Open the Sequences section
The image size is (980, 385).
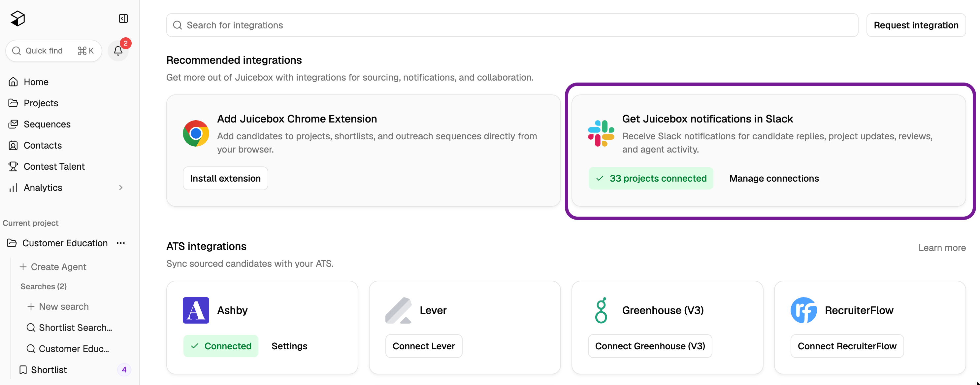(47, 124)
